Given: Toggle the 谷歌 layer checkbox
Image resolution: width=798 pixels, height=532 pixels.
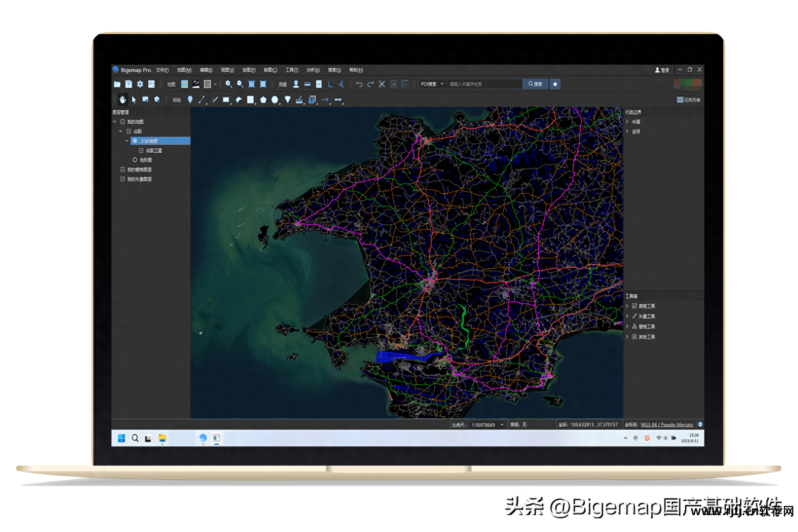Looking at the screenshot, I should 129,131.
